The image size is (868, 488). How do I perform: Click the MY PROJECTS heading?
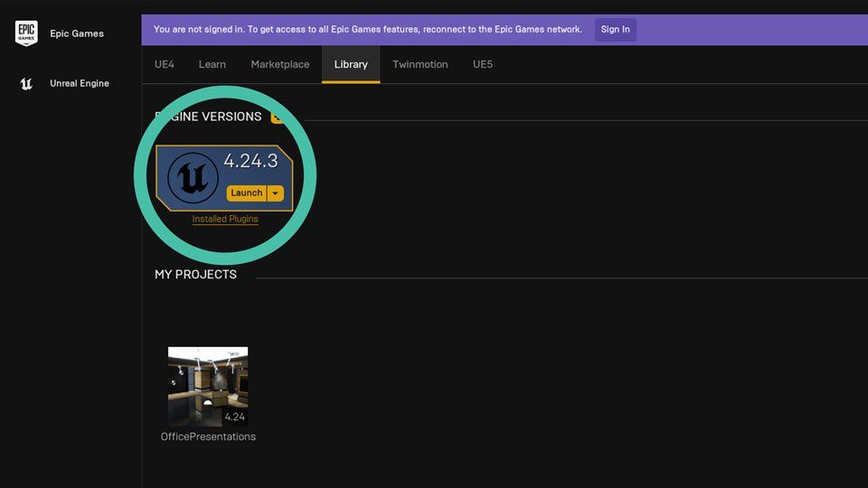coord(195,275)
